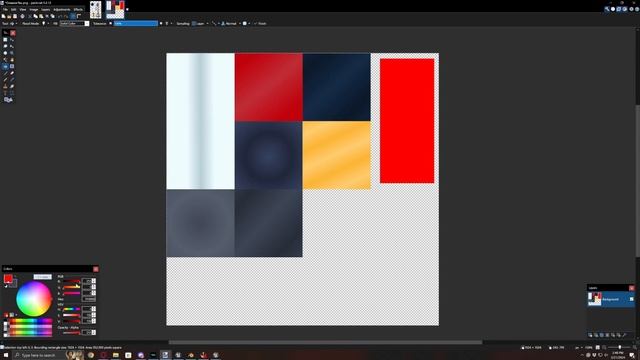The image size is (640, 360).
Task: Close the Colors panel
Action: point(96,269)
